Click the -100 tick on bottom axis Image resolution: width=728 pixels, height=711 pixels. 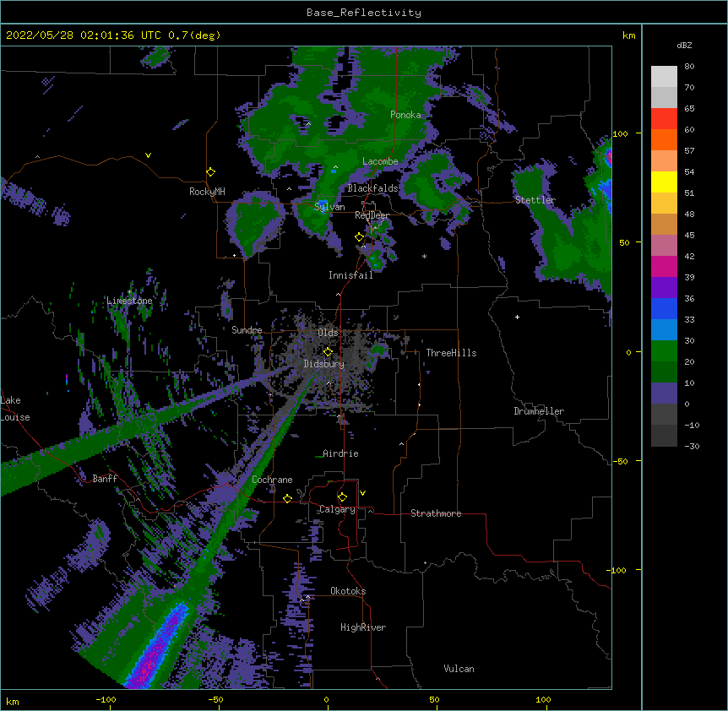tap(106, 699)
